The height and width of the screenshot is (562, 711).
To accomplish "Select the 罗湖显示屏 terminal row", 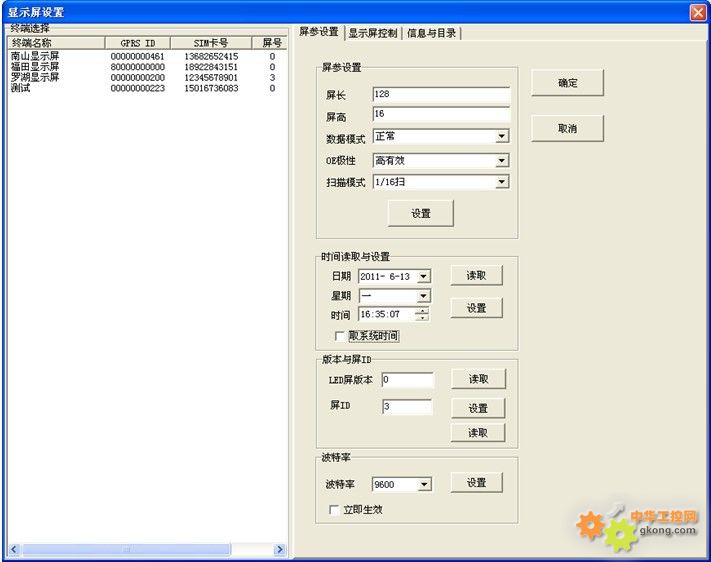I will pos(35,77).
